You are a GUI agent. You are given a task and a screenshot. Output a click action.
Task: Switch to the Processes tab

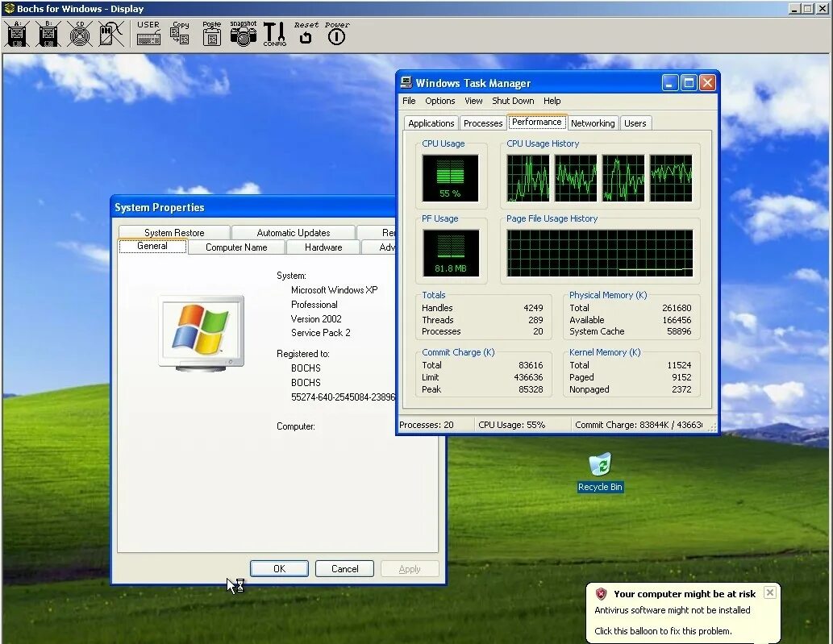click(483, 123)
